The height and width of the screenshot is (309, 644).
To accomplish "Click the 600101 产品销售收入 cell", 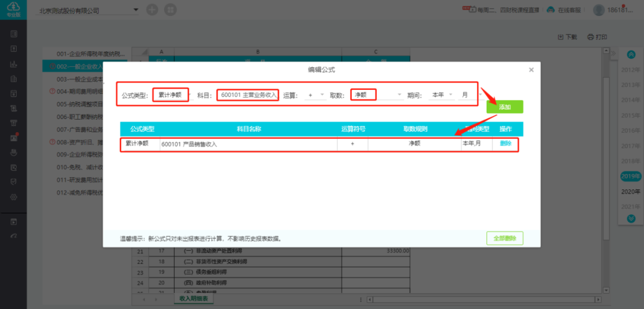I will click(x=249, y=144).
